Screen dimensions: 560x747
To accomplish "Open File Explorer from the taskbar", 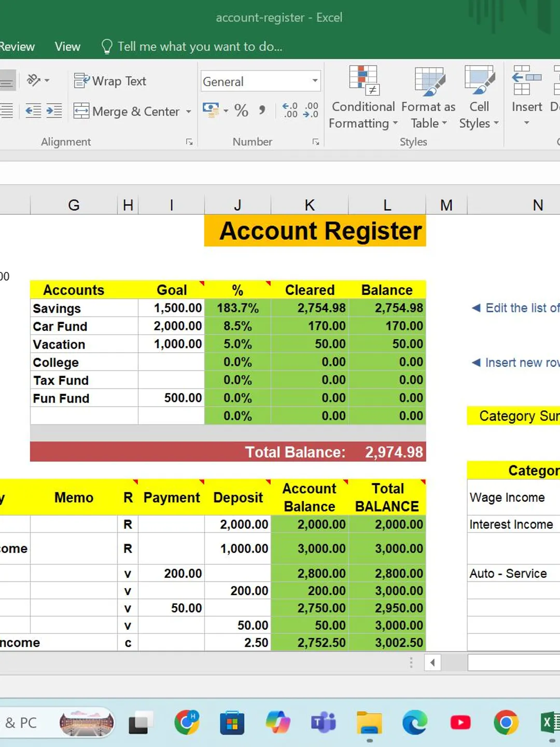I will (369, 723).
